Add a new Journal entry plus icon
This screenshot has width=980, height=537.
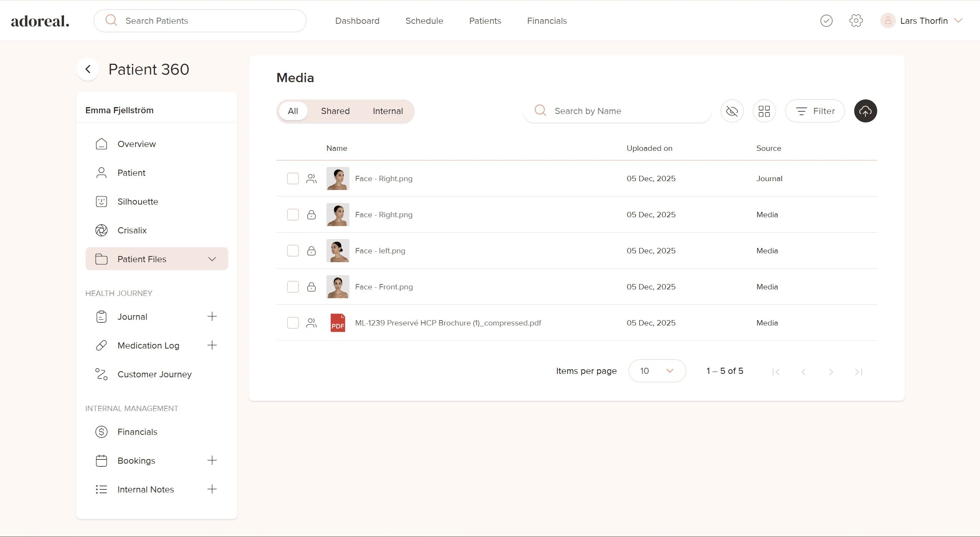coord(212,316)
